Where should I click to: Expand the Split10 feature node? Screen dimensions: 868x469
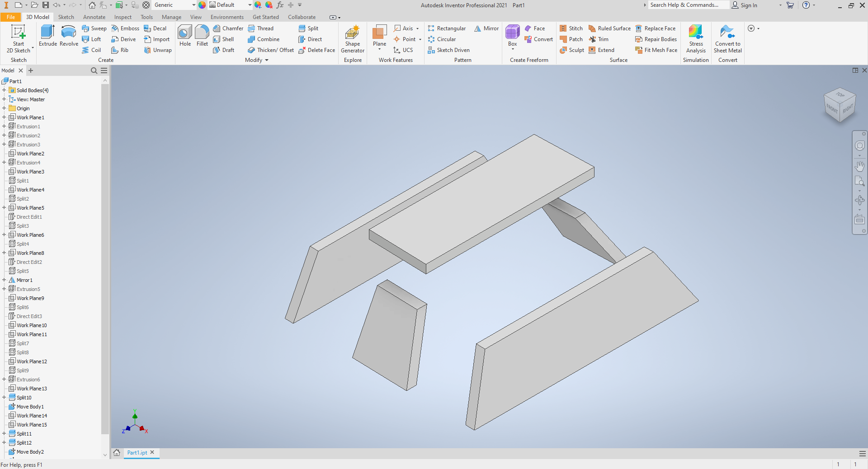[x=4, y=398]
